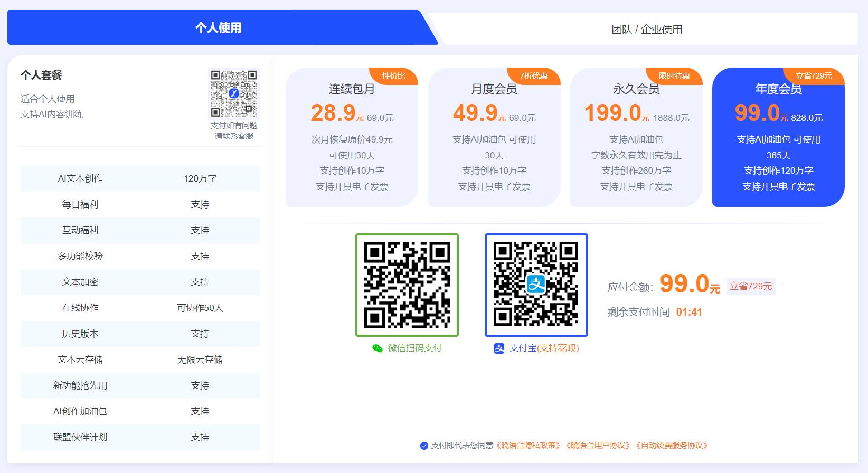This screenshot has width=868, height=473.
Task: Click the AI文本创作 row label
Action: pyautogui.click(x=80, y=178)
